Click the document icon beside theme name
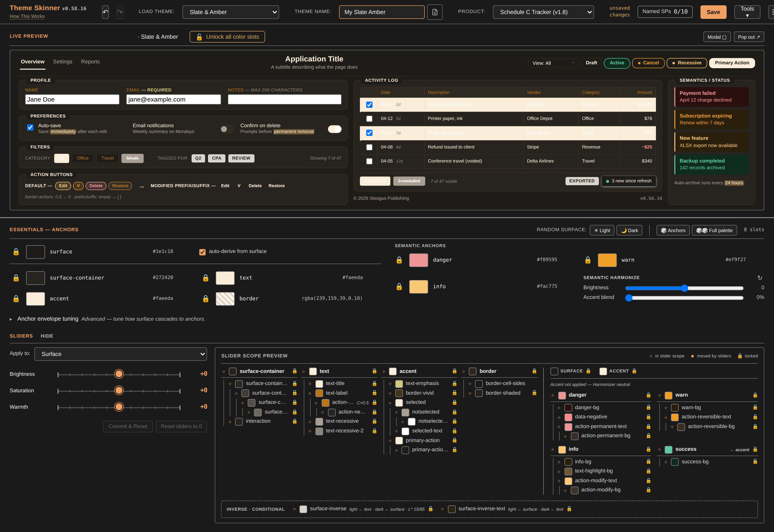 pos(435,12)
